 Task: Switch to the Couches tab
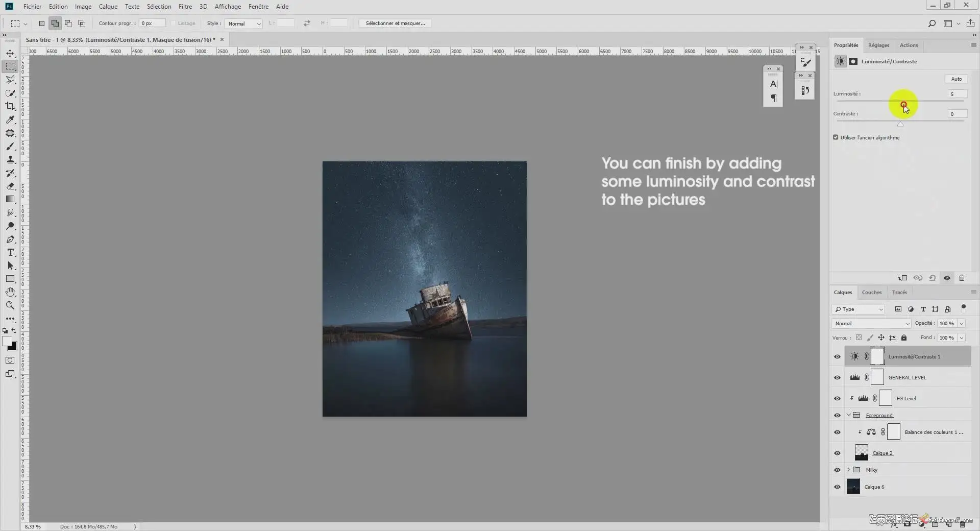pyautogui.click(x=872, y=293)
